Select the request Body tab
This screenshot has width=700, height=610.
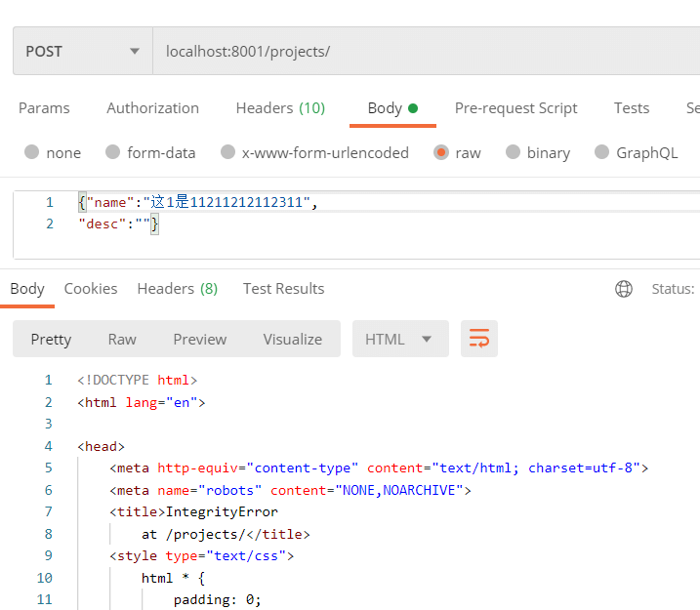pyautogui.click(x=392, y=108)
